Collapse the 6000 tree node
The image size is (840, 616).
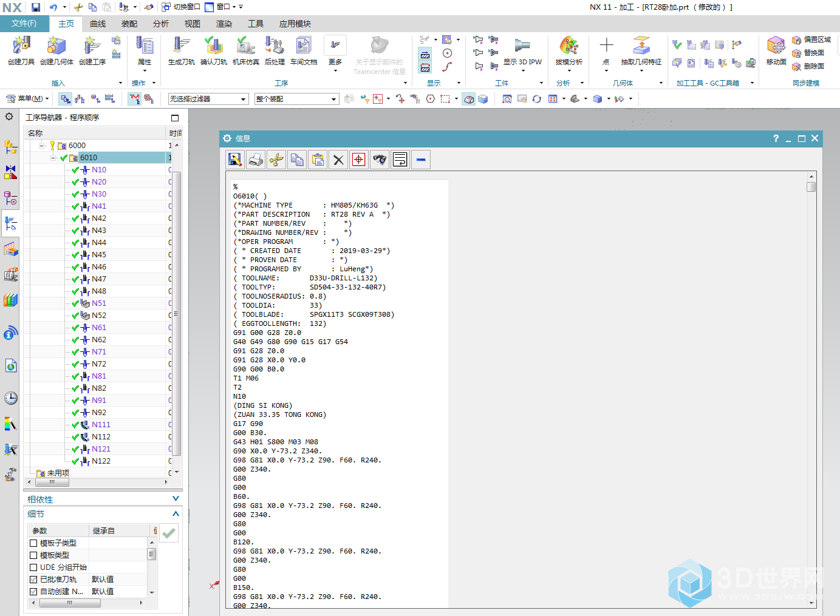click(x=42, y=146)
